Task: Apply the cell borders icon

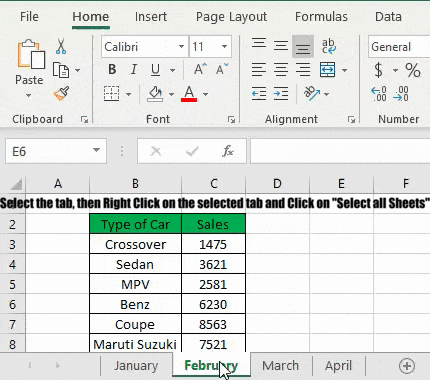Action: 111,94
